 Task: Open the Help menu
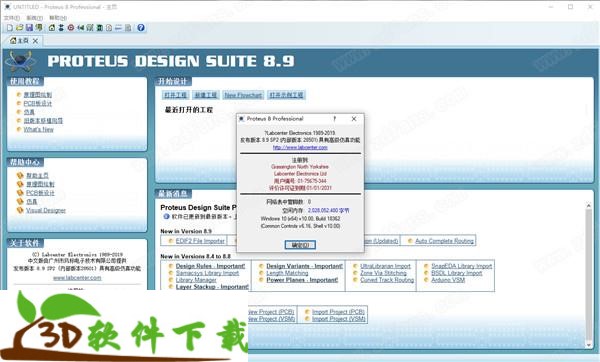(x=57, y=18)
